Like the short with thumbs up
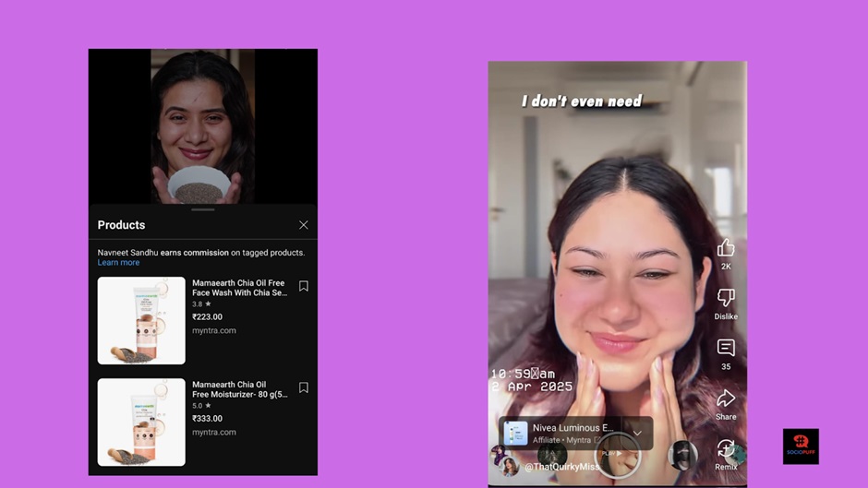 [726, 248]
